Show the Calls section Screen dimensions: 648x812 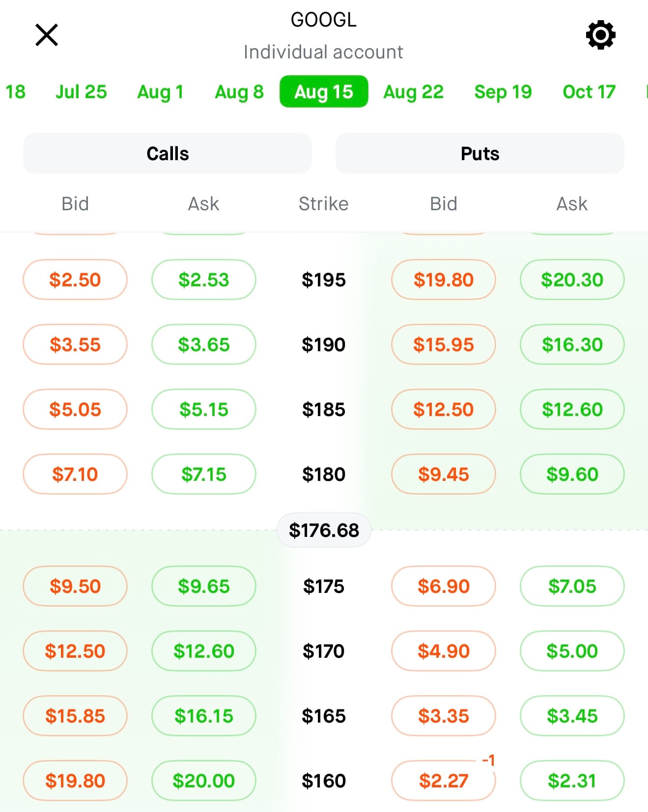click(x=168, y=153)
